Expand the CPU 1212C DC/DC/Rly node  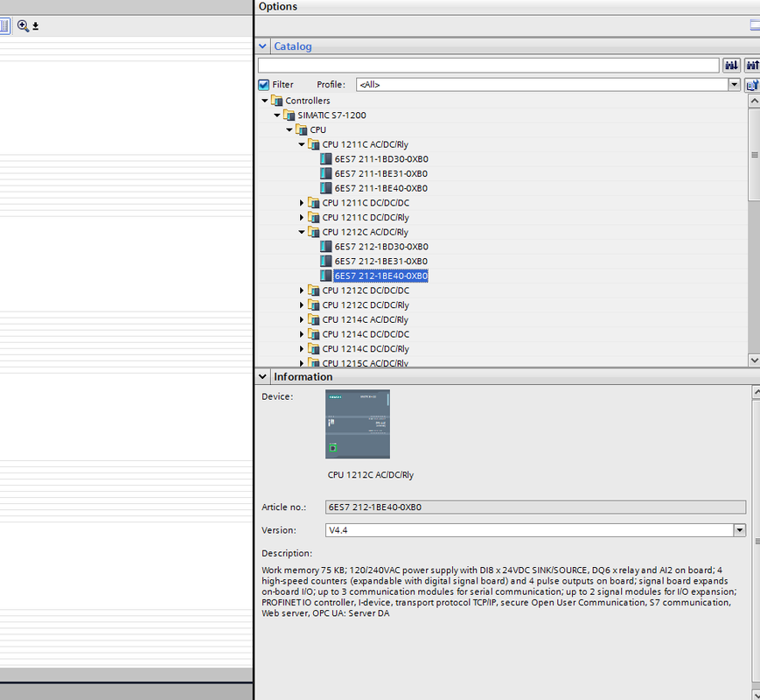[302, 305]
